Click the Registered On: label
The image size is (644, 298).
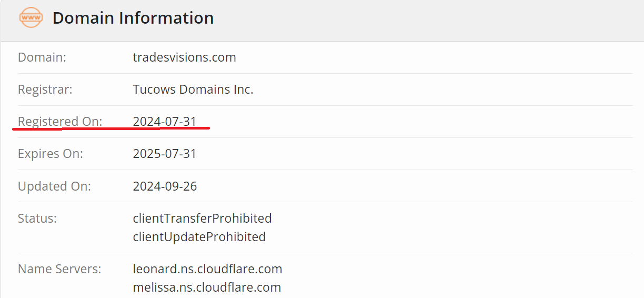60,122
